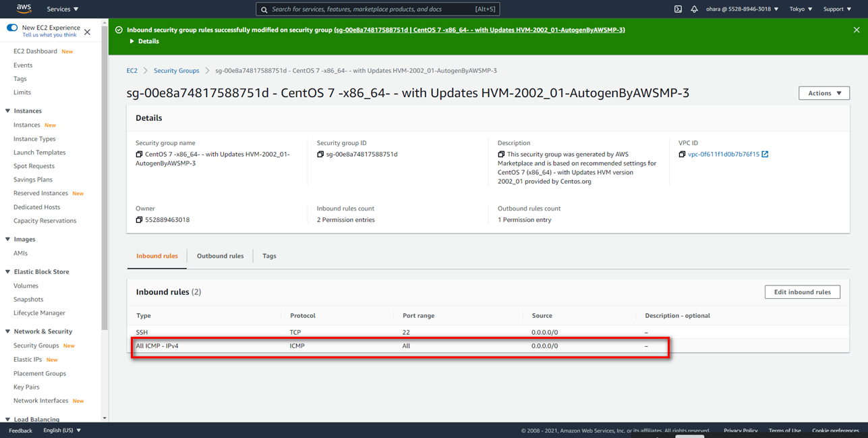Open the vpc-0f611f1d0b7b76f15 link
Screen dimensions: 868x438
click(x=724, y=154)
